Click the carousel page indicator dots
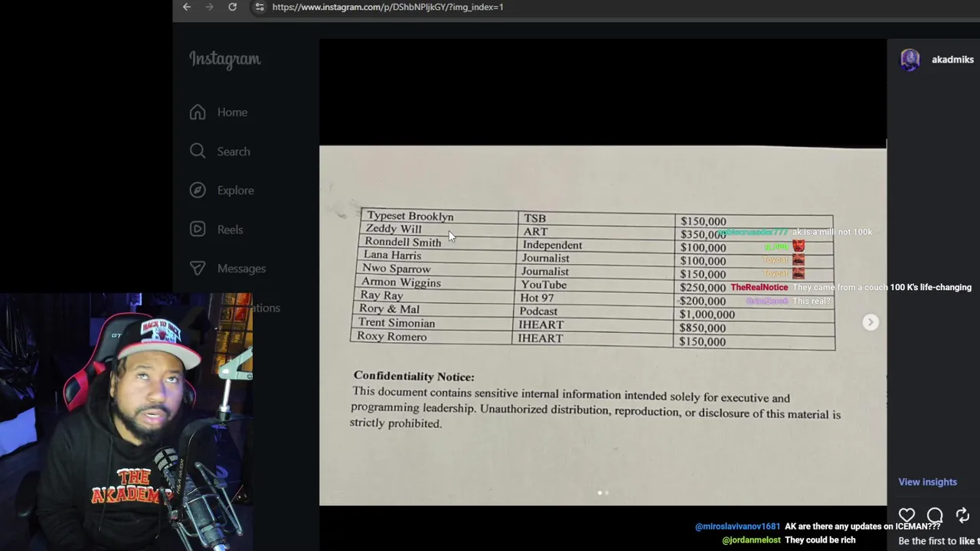Image resolution: width=980 pixels, height=551 pixels. pyautogui.click(x=603, y=493)
